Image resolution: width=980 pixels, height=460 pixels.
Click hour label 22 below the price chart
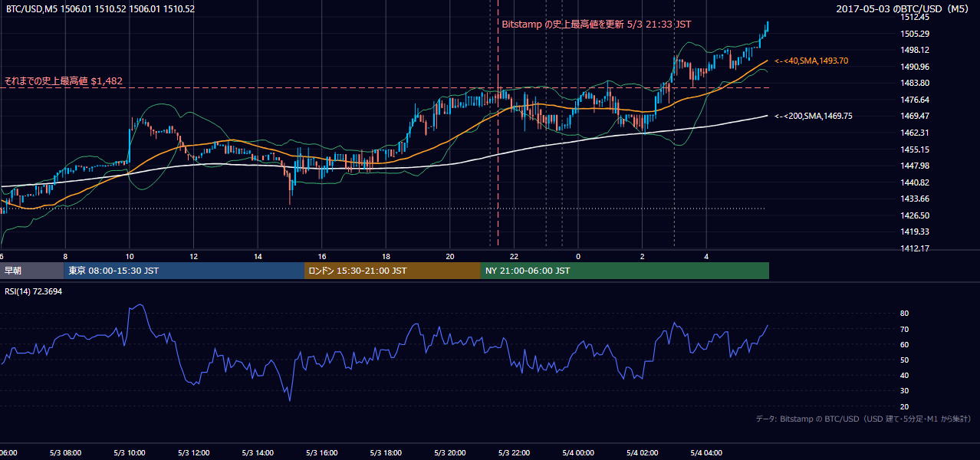[x=514, y=256]
